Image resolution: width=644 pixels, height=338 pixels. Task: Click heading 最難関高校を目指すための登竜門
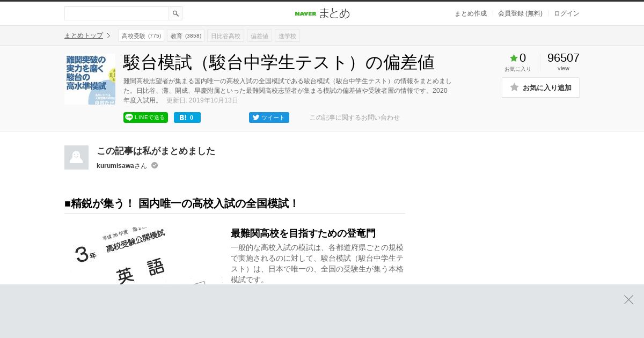(303, 233)
